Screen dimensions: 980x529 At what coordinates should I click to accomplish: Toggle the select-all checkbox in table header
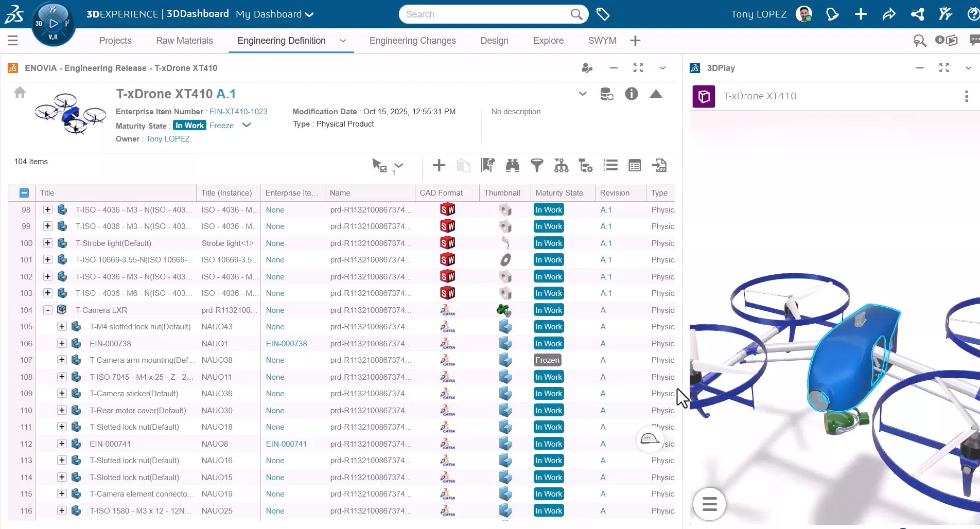pyautogui.click(x=24, y=193)
